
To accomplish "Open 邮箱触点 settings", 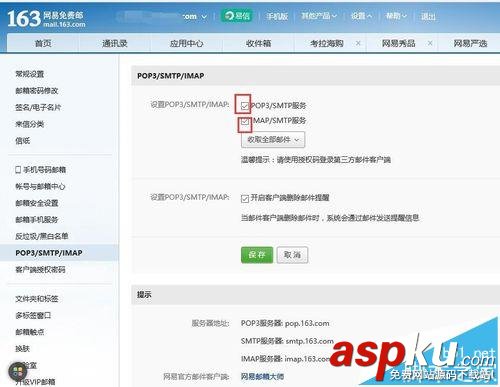I will coord(30,332).
